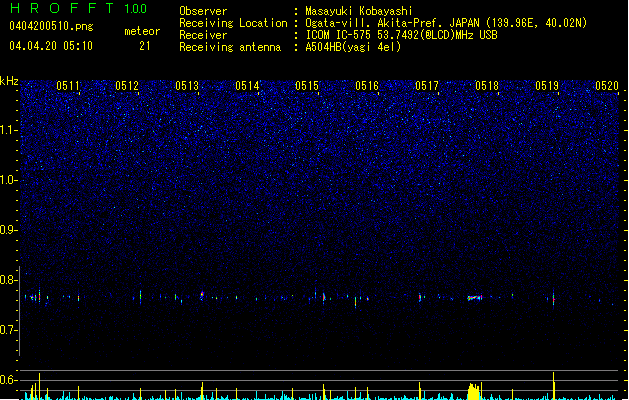
Task: Click the 0518 time marker
Action: 487,86
